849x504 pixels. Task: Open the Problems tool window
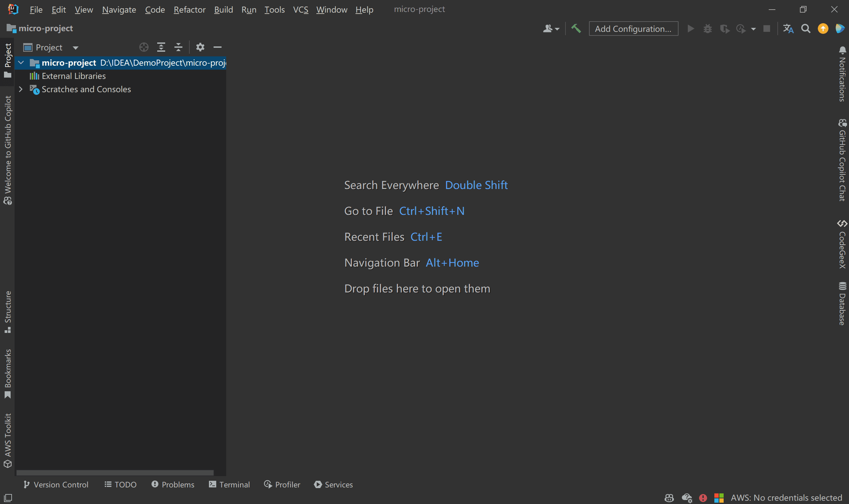173,485
